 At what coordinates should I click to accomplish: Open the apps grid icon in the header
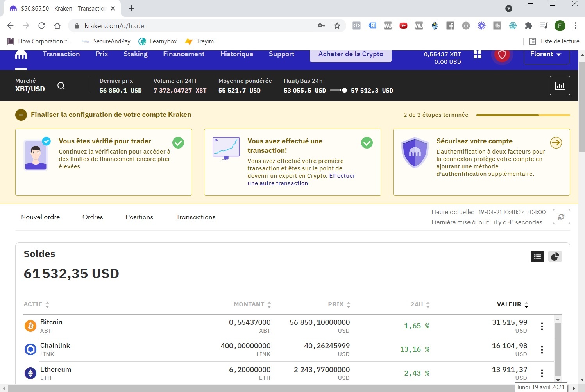coord(477,55)
